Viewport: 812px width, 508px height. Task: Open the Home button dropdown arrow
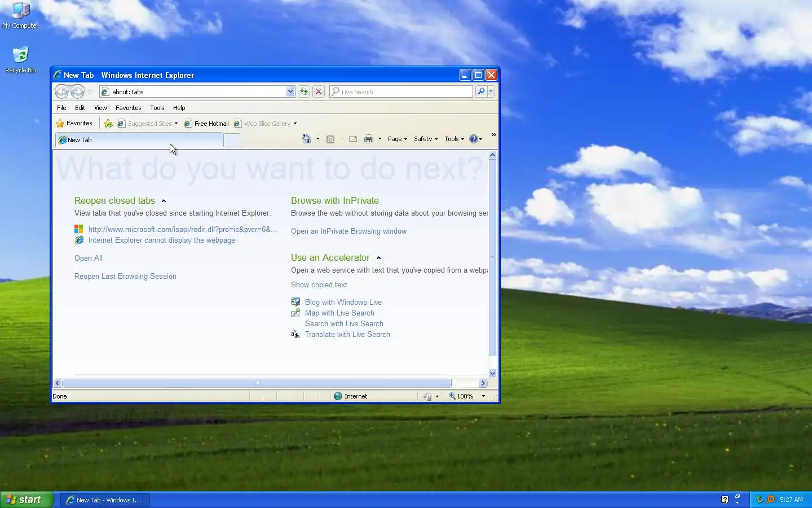(x=317, y=139)
